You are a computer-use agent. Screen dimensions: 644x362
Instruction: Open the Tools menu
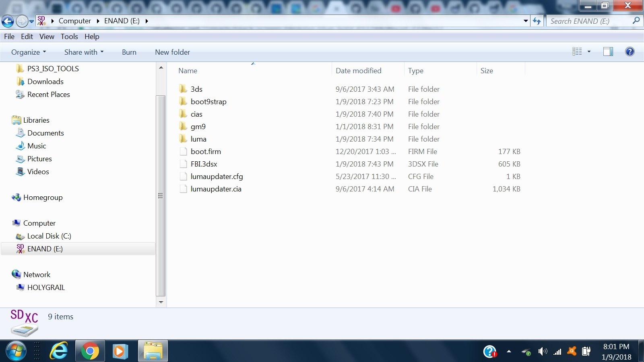coord(69,36)
